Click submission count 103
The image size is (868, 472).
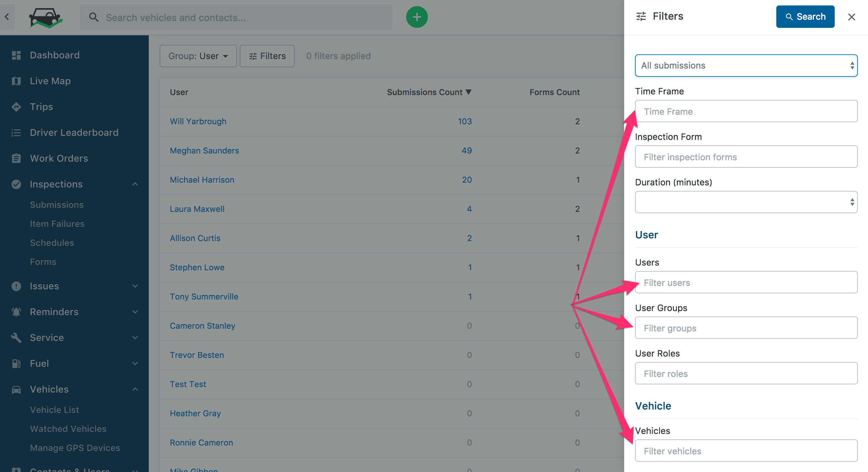(x=465, y=121)
